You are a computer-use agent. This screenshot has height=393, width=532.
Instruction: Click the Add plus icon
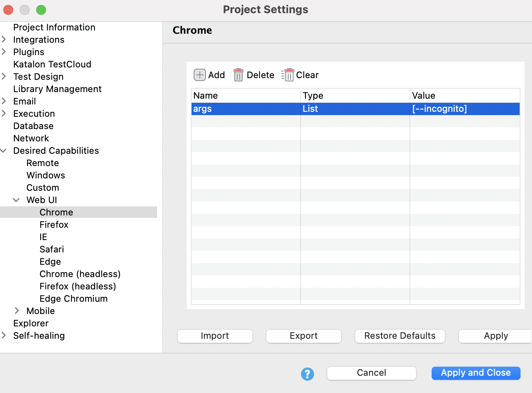coord(200,75)
